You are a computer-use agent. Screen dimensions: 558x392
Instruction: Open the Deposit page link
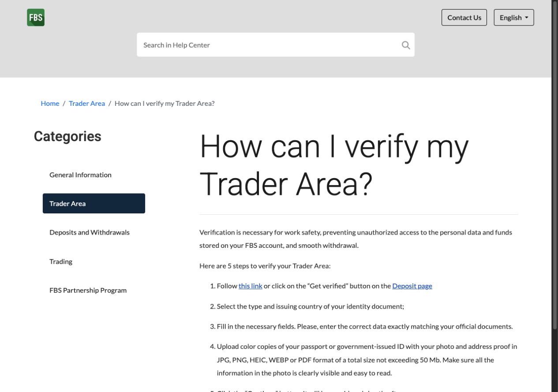click(412, 286)
